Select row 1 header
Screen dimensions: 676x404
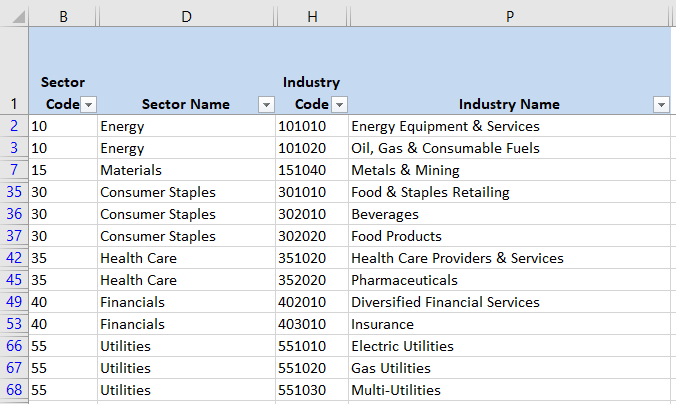pos(14,71)
